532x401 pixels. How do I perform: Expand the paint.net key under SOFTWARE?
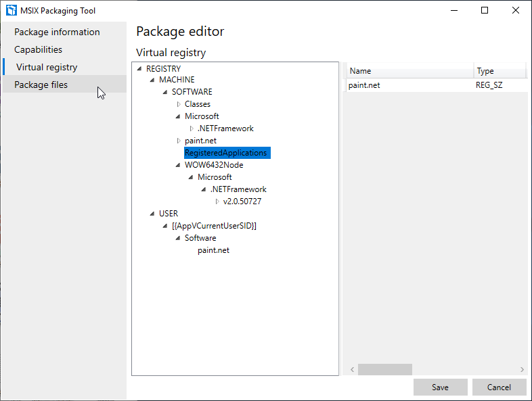coord(179,141)
